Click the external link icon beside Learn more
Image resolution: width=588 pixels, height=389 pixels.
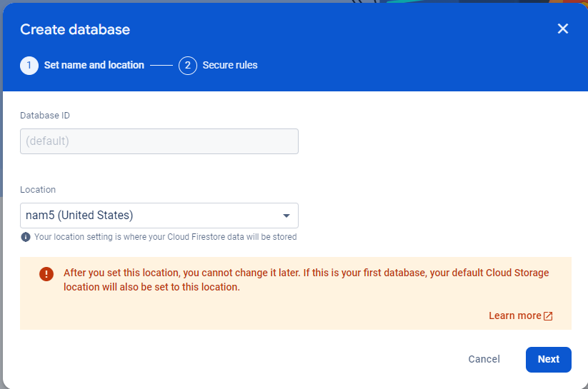tap(548, 315)
